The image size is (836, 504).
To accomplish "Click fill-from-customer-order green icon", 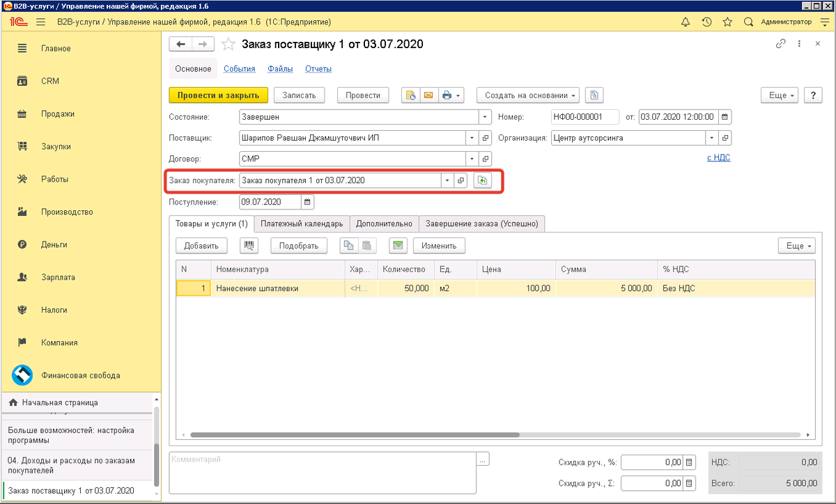I will [x=482, y=180].
